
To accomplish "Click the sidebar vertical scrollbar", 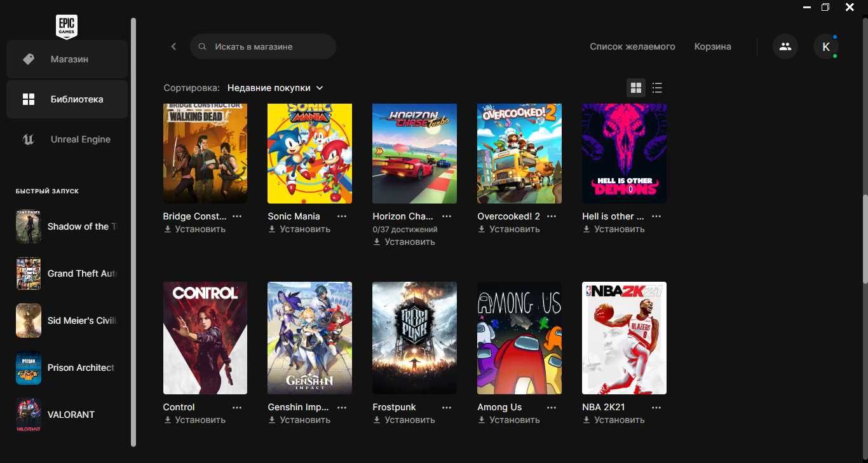I will (133, 232).
